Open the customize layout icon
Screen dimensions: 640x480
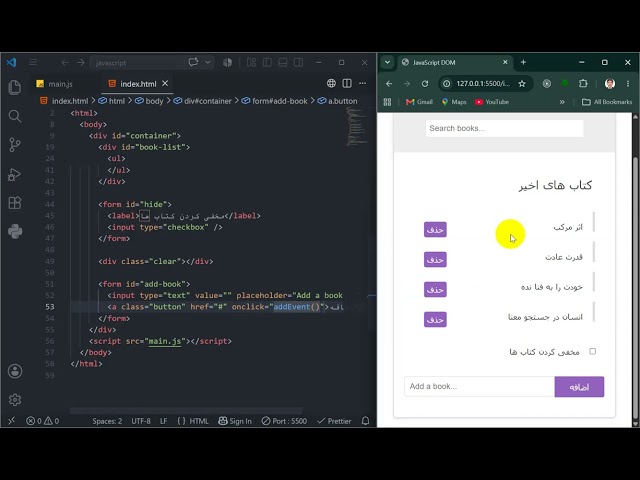tap(251, 62)
